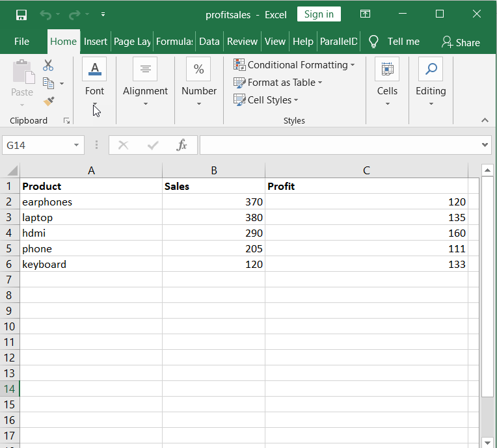Select column C header

pos(366,171)
